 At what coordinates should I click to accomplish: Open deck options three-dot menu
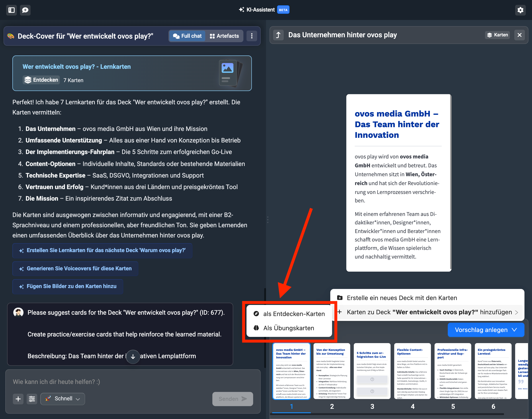tap(252, 36)
